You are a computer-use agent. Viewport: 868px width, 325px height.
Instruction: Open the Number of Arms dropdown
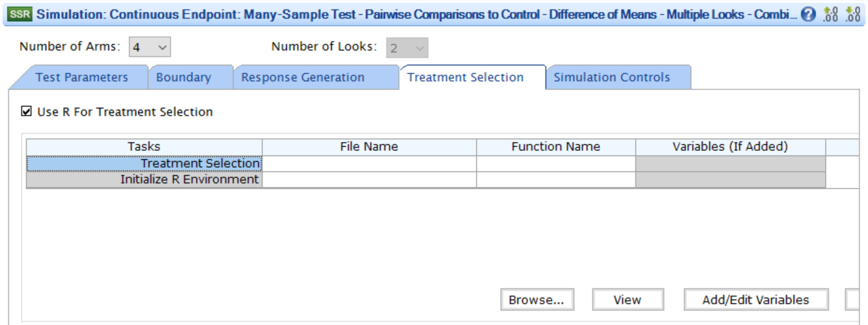[150, 47]
